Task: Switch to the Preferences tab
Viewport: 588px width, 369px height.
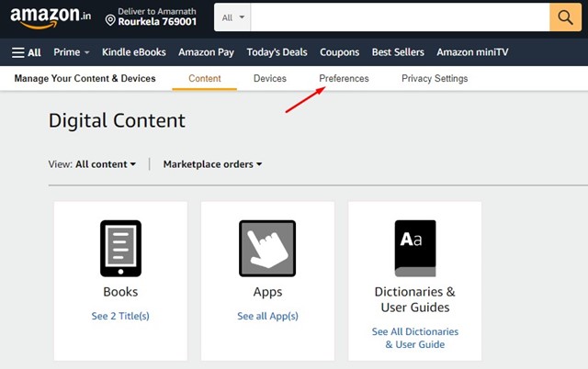Action: pyautogui.click(x=344, y=79)
